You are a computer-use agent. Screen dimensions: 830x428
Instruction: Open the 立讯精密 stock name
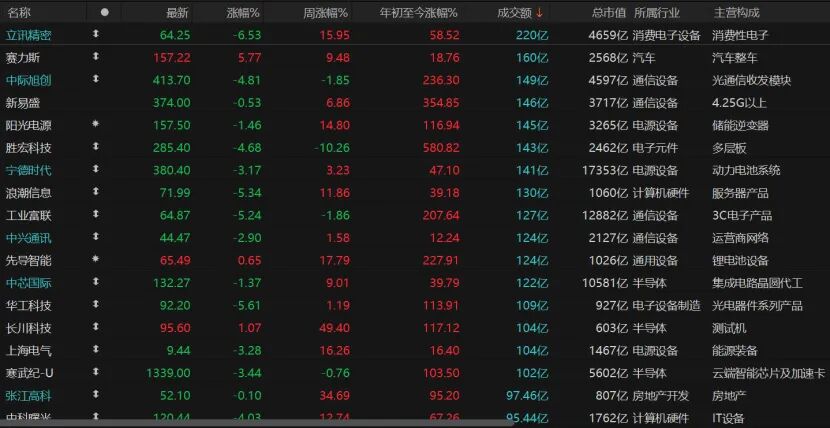29,35
